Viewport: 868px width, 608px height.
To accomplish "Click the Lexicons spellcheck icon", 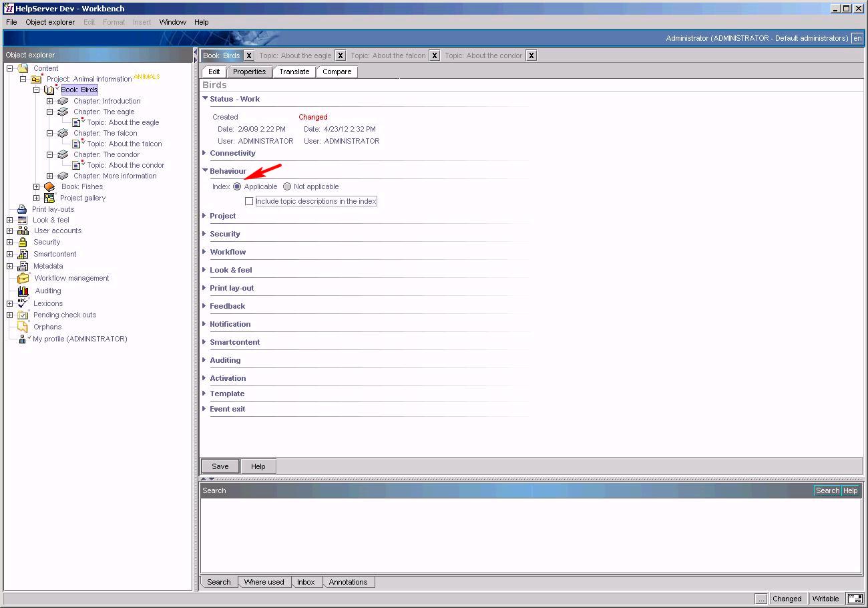I will pyautogui.click(x=23, y=303).
